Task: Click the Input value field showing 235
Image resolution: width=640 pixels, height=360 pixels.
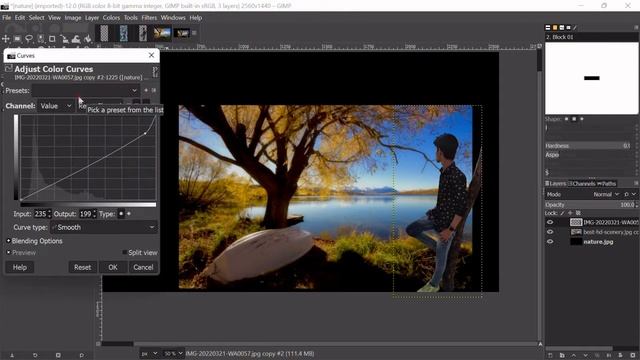Action: pyautogui.click(x=40, y=214)
